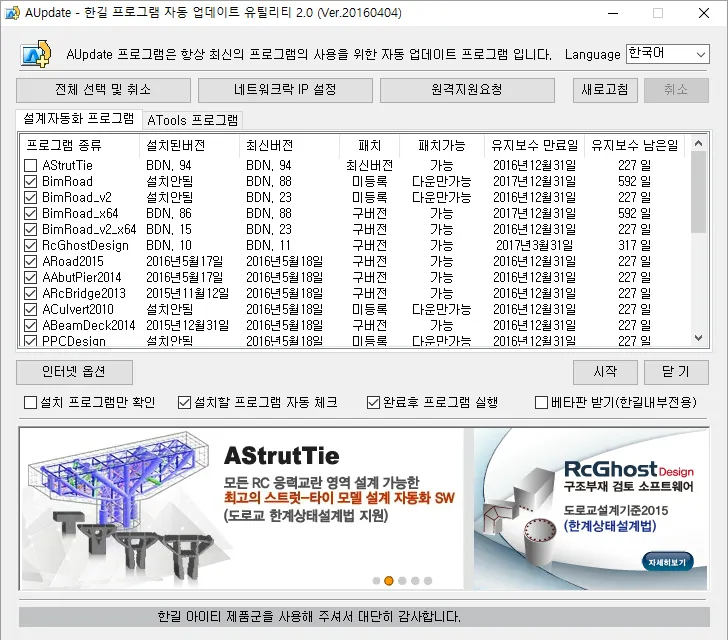The width and height of the screenshot is (728, 640).
Task: Click the RcGhost Design banner logo
Action: pos(629,470)
